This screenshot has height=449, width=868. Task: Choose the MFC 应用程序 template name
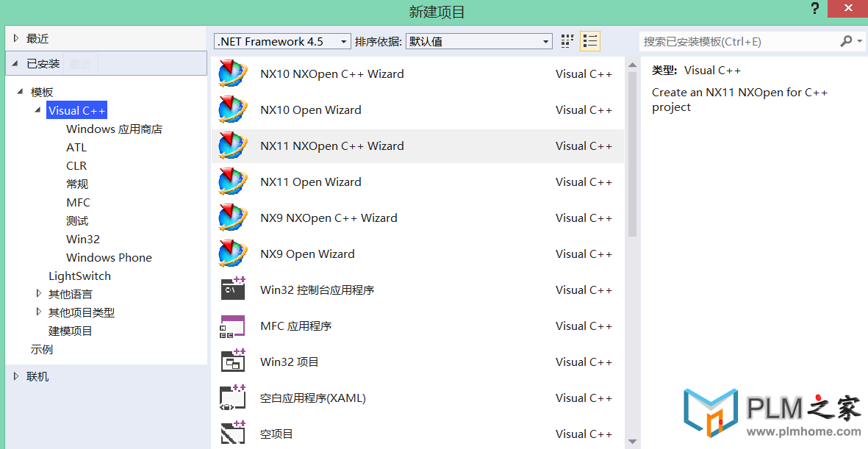296,326
